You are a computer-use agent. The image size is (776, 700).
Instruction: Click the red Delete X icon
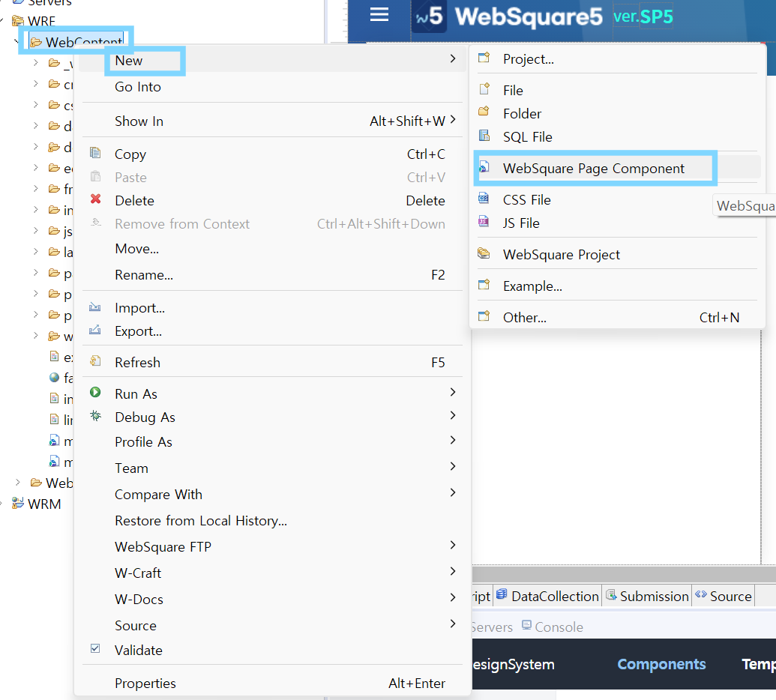(95, 199)
